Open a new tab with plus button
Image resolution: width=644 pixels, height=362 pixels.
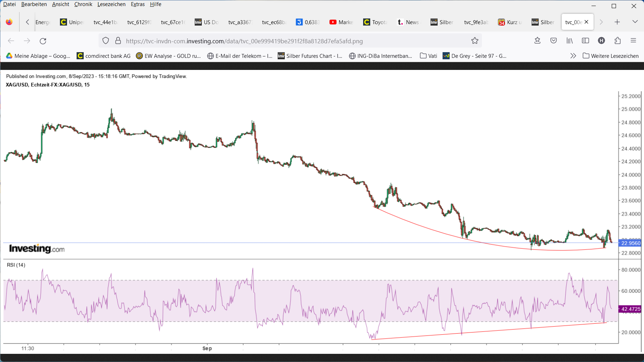click(617, 22)
